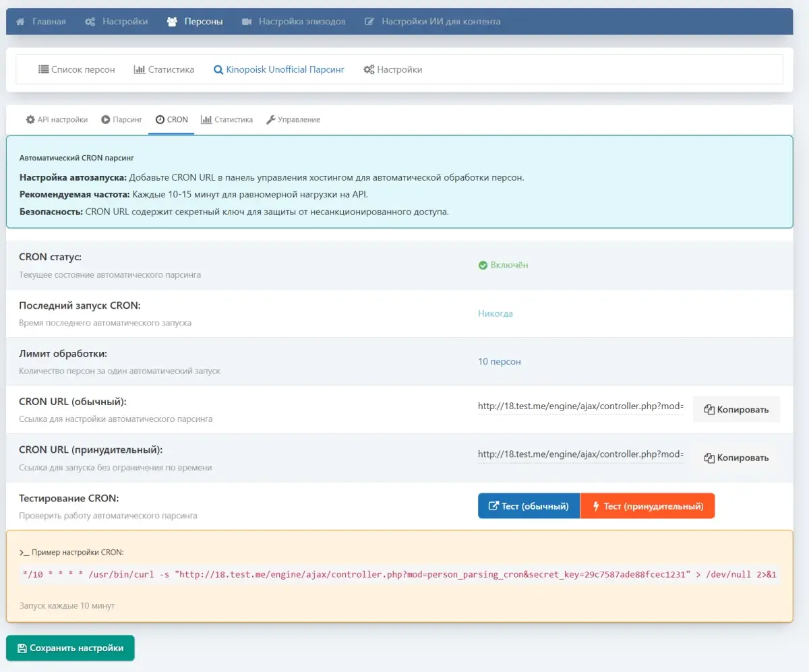Switch to the Парсинг tab

tap(122, 120)
